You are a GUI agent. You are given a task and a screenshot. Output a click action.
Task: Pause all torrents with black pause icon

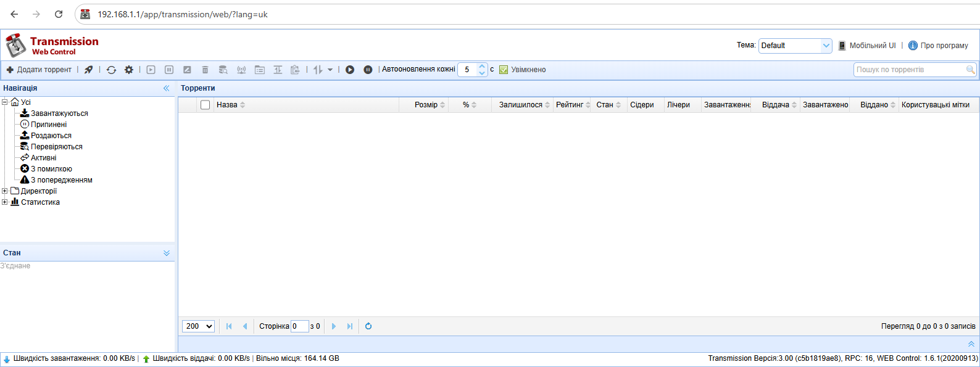368,70
